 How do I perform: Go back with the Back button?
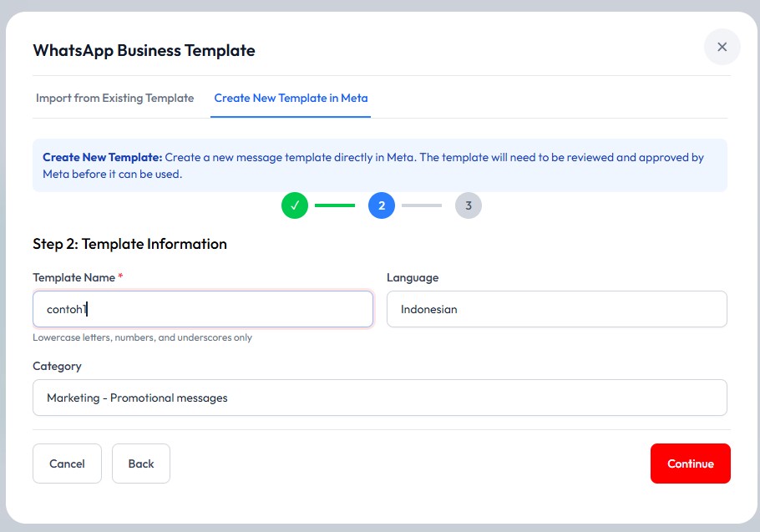pos(141,464)
